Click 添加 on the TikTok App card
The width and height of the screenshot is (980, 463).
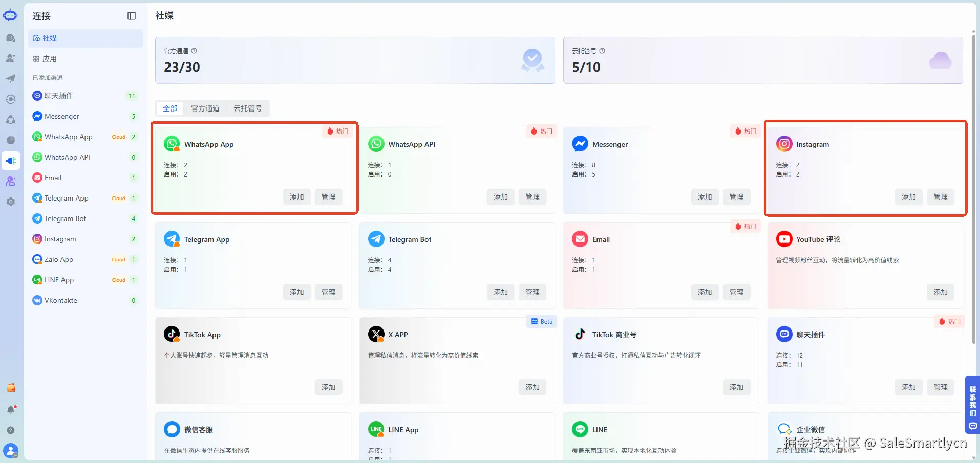tap(329, 387)
